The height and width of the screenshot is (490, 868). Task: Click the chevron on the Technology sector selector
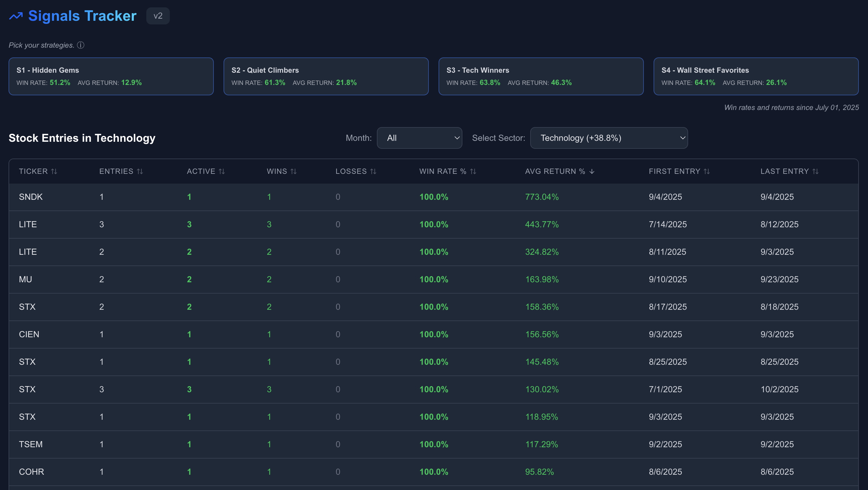pyautogui.click(x=682, y=138)
